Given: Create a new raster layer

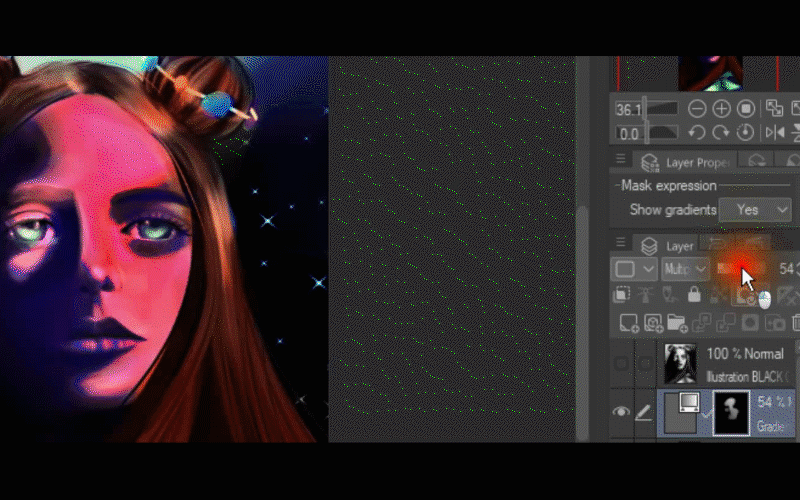Looking at the screenshot, I should 629,323.
